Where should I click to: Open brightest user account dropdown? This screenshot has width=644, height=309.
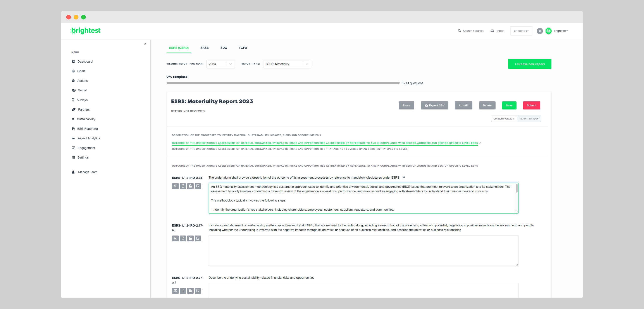pyautogui.click(x=561, y=31)
